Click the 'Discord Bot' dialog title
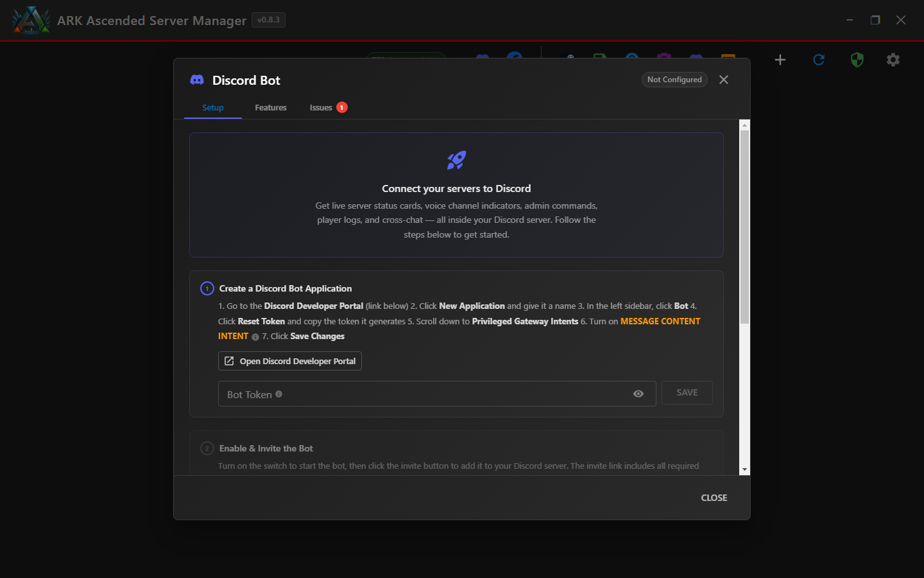The height and width of the screenshot is (578, 924). click(246, 80)
